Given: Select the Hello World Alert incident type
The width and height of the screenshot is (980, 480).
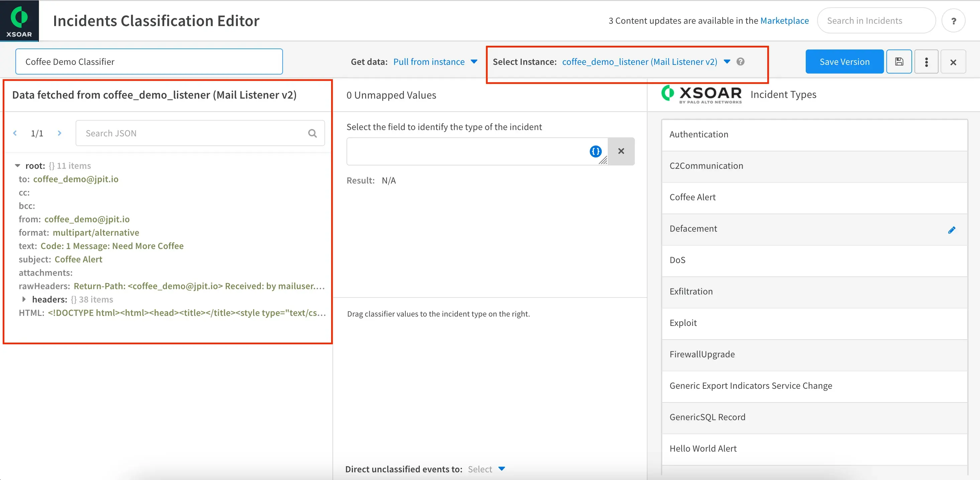Looking at the screenshot, I should [x=814, y=449].
